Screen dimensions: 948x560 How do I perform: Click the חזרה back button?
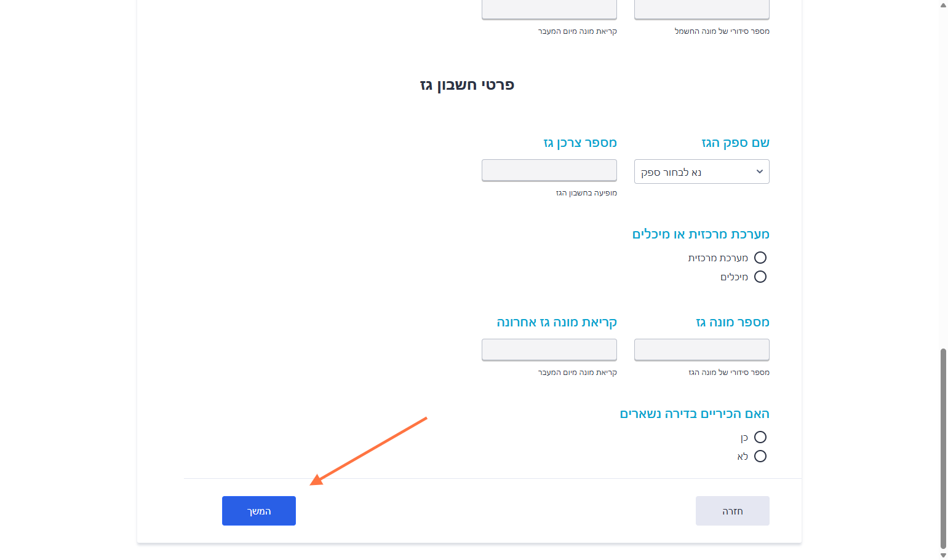point(732,511)
